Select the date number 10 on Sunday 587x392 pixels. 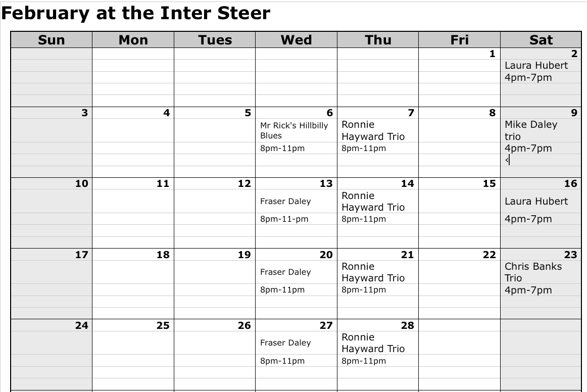click(81, 184)
